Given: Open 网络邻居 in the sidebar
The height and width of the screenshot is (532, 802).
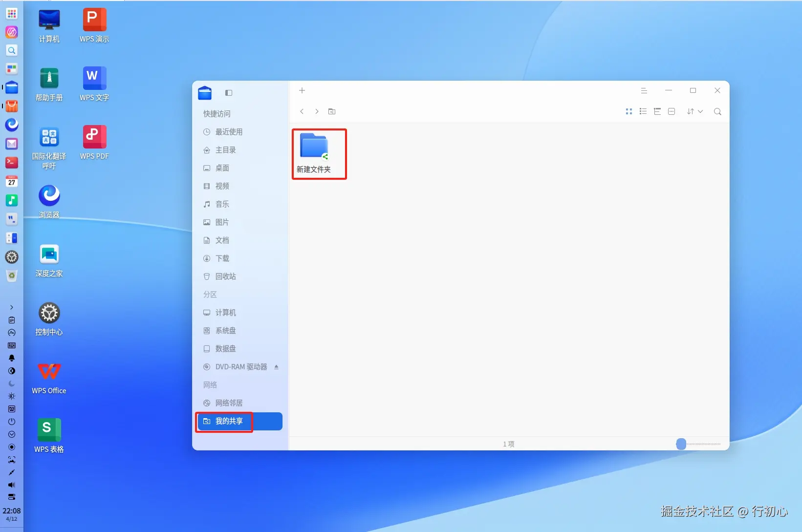Looking at the screenshot, I should tap(240, 403).
